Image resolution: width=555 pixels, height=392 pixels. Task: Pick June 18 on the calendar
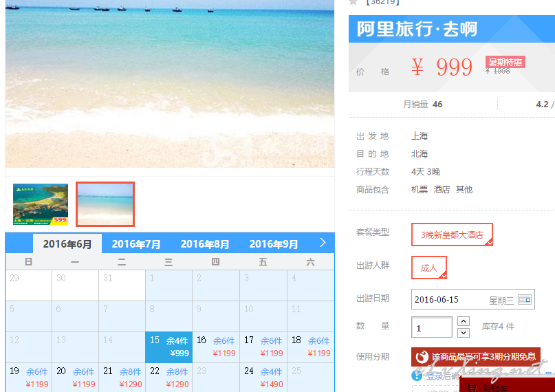311,347
